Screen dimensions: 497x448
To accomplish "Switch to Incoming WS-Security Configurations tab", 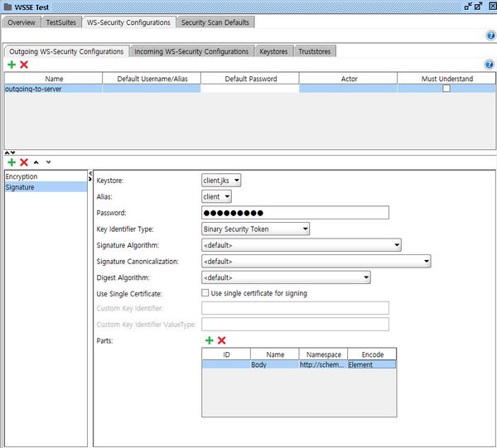I will [x=191, y=51].
